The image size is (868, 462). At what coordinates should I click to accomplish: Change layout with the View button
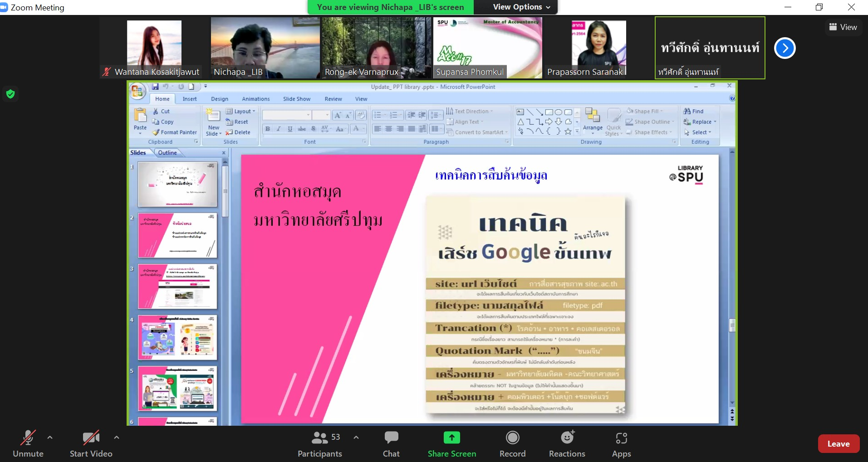843,27
